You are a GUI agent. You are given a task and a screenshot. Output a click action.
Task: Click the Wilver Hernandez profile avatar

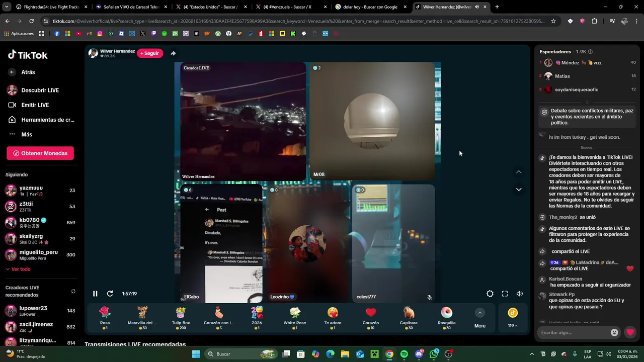tap(93, 53)
